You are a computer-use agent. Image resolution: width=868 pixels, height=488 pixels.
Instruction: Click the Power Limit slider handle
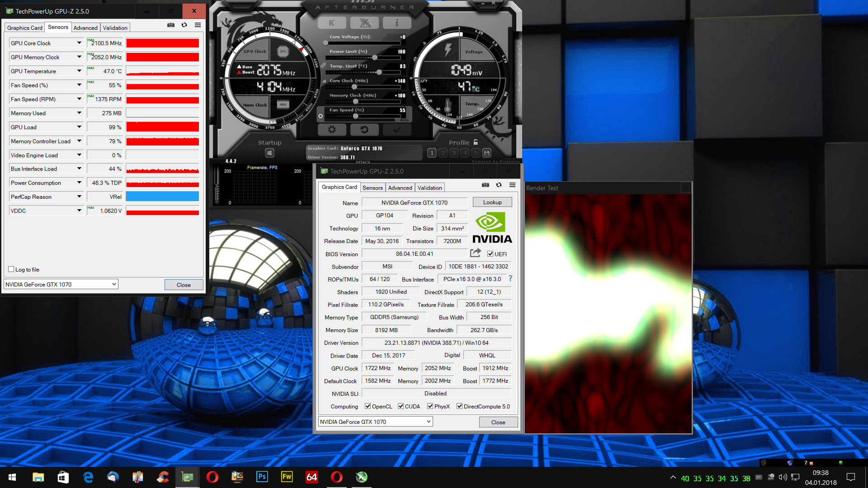[375, 57]
